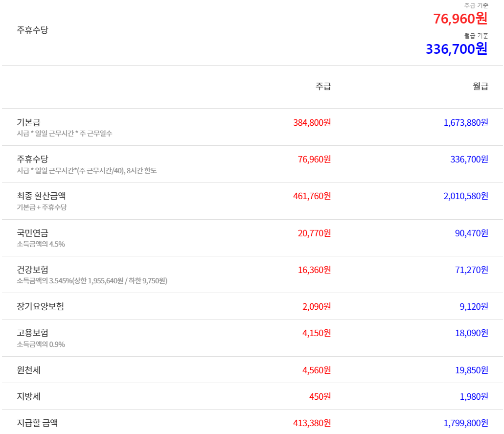
Task: Click the weekly 최종 환산금액 461,760원
Action: (313, 196)
